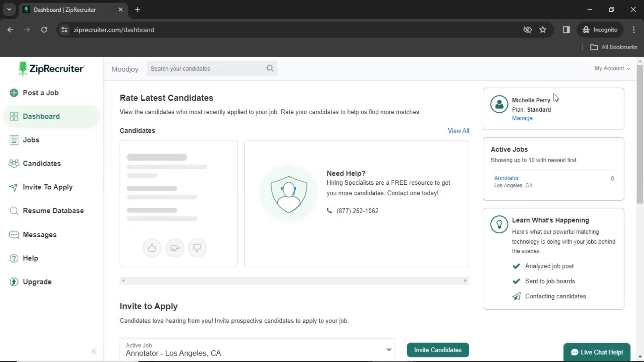Navigate to Jobs section
This screenshot has width=644, height=362.
(x=31, y=140)
